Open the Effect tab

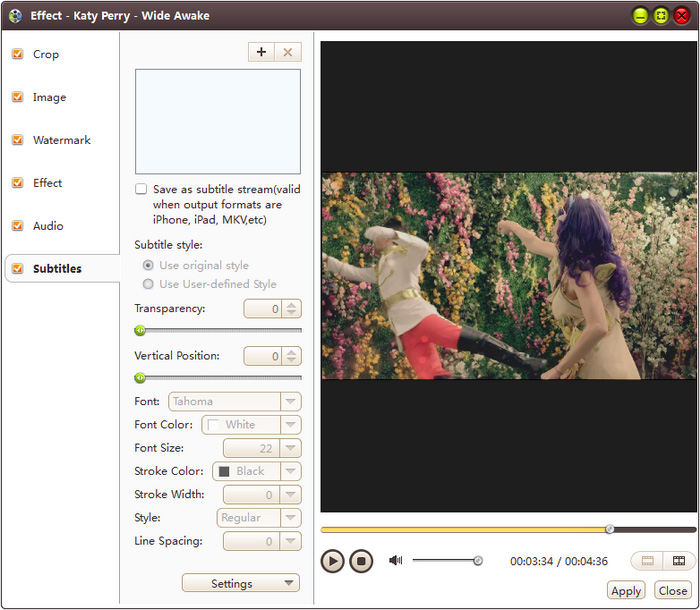click(47, 183)
